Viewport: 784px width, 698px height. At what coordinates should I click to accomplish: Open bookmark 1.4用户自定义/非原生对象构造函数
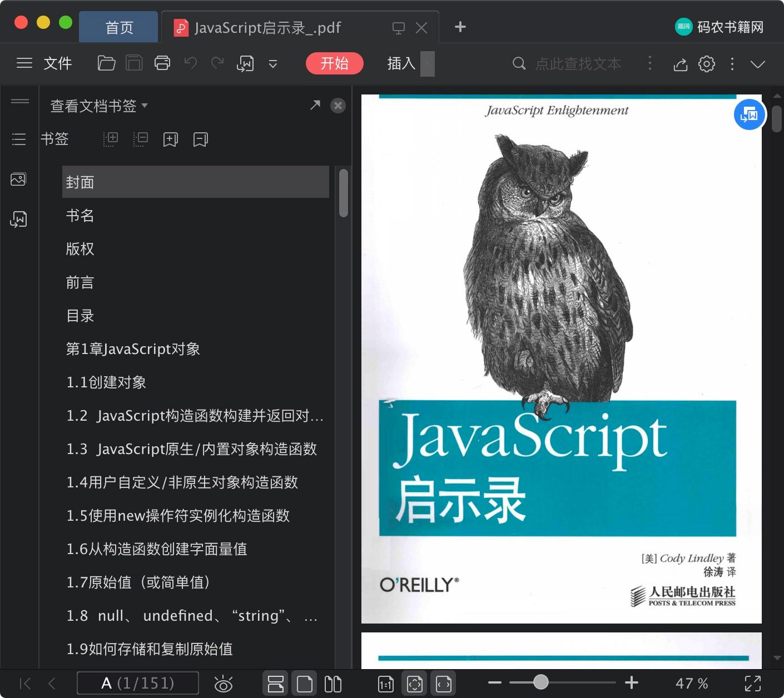(182, 482)
